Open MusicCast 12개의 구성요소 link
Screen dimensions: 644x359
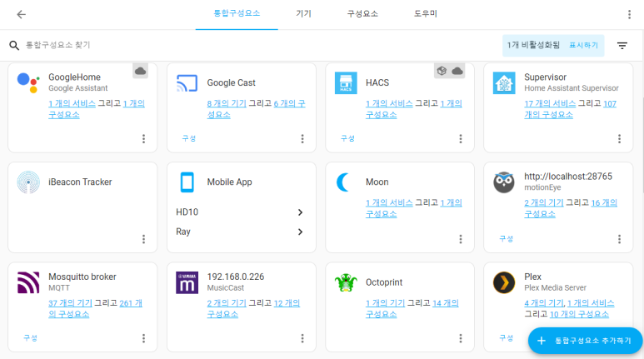coord(253,308)
